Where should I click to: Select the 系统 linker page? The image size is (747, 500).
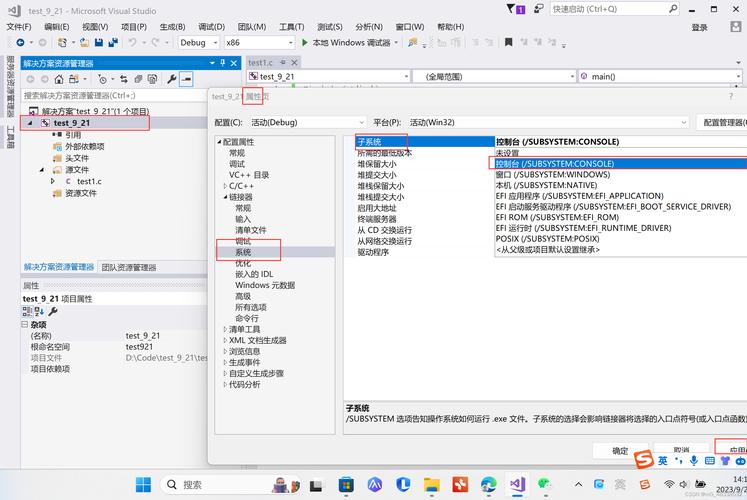pos(243,252)
